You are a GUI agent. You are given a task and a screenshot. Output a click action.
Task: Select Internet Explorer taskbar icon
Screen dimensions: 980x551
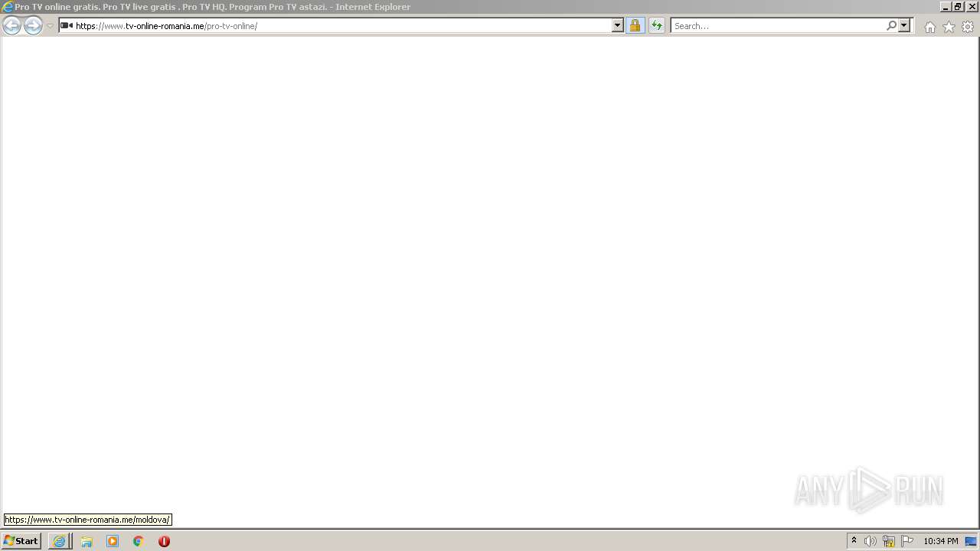(60, 541)
